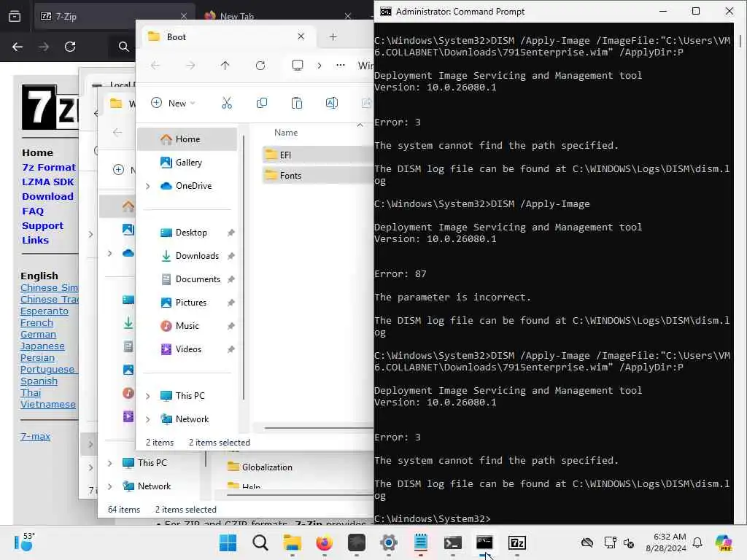This screenshot has height=560, width=747.
Task: Expand Network in the rear Explorer window
Action: point(110,486)
